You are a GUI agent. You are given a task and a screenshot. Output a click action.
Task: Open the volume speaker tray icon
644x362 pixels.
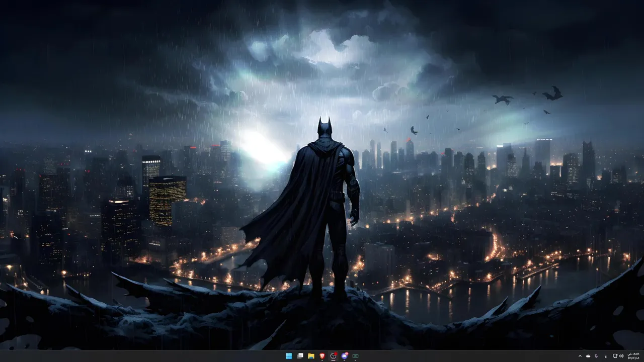point(622,356)
